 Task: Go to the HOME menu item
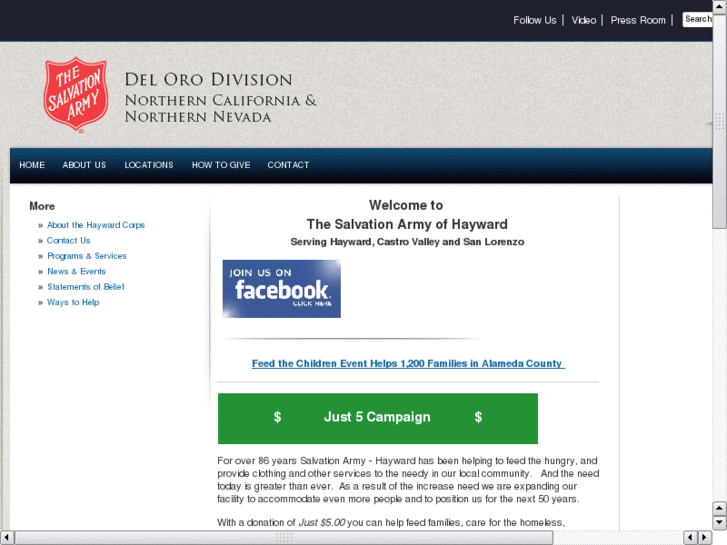(32, 165)
